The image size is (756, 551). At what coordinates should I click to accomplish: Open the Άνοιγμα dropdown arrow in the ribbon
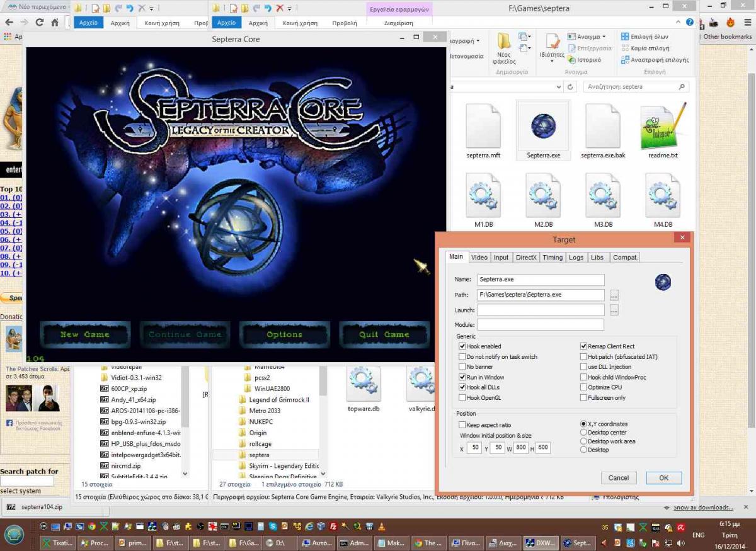click(x=604, y=37)
